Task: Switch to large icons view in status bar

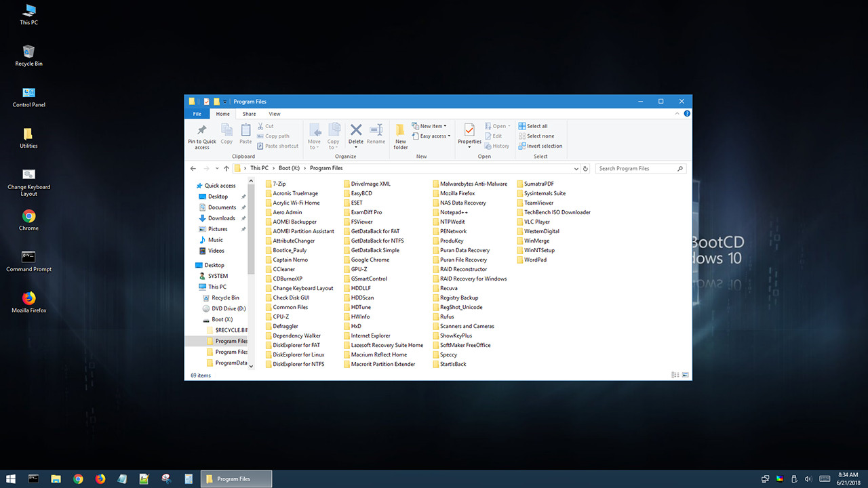Action: [x=685, y=375]
